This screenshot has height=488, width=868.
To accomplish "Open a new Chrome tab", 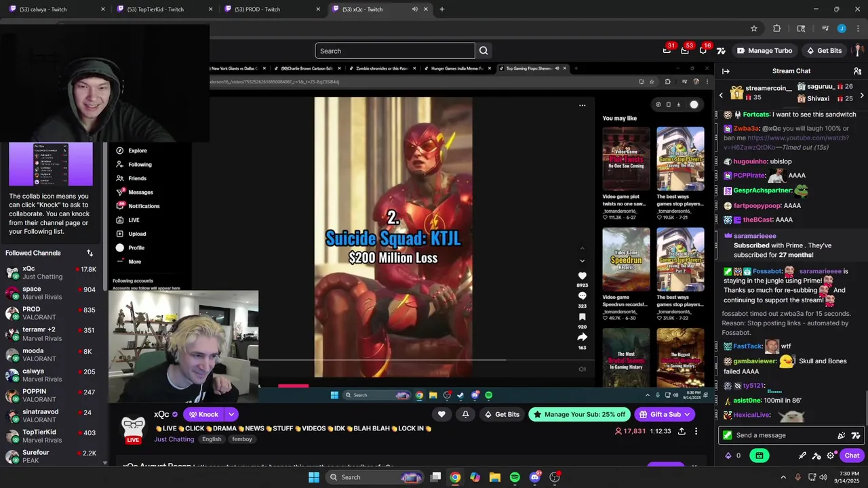I will 442,9.
